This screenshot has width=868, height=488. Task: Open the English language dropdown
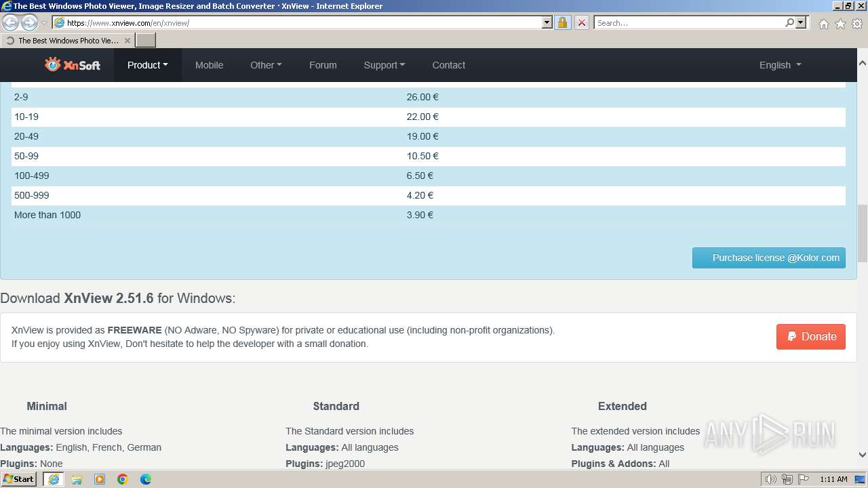tap(780, 65)
